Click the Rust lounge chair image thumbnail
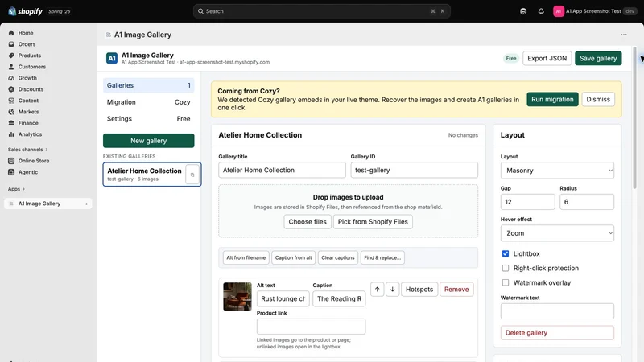644x362 pixels. (237, 296)
